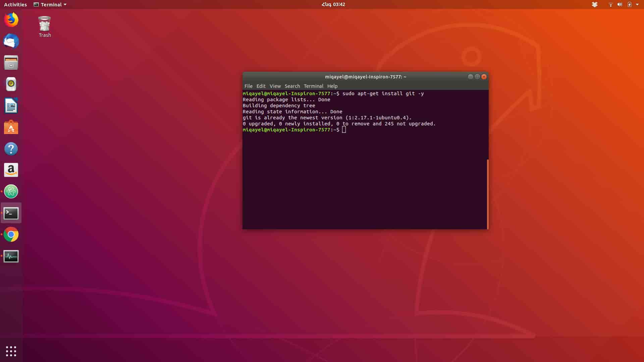Open System Monitor dock icon

point(11,256)
